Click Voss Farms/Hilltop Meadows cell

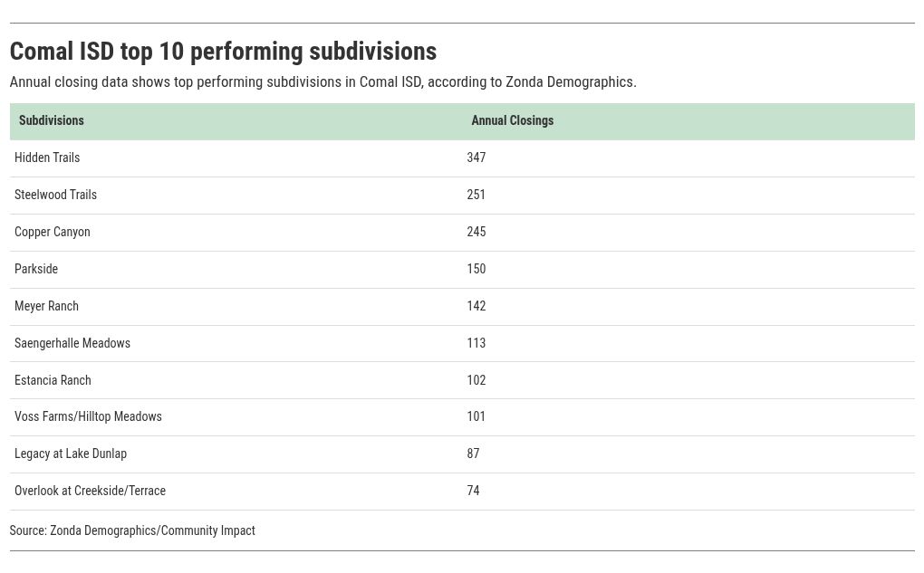[88, 416]
